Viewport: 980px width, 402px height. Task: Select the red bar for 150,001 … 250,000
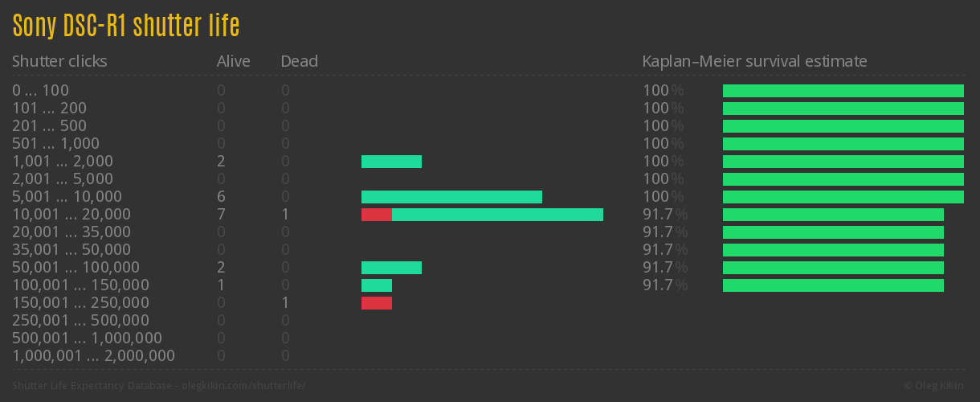tap(376, 303)
